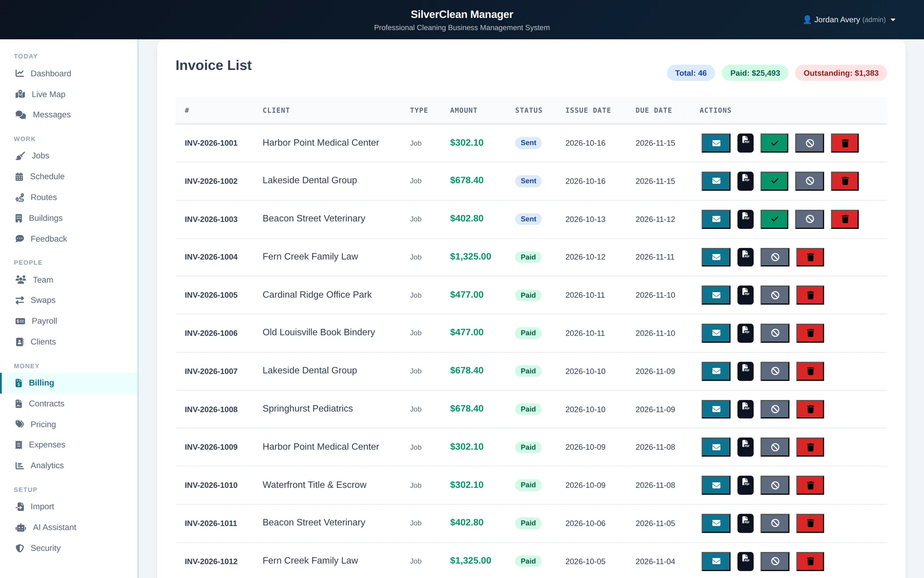Viewport: 924px width, 578px height.
Task: Delete invoice INV-2026-1009
Action: click(x=810, y=447)
